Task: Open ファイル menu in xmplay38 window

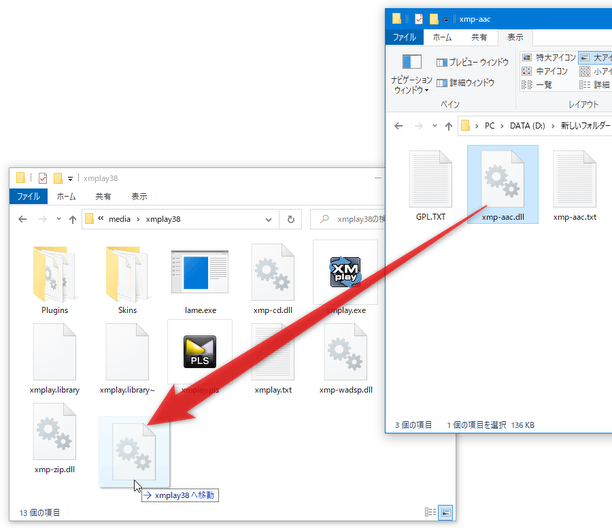Action: pos(28,196)
